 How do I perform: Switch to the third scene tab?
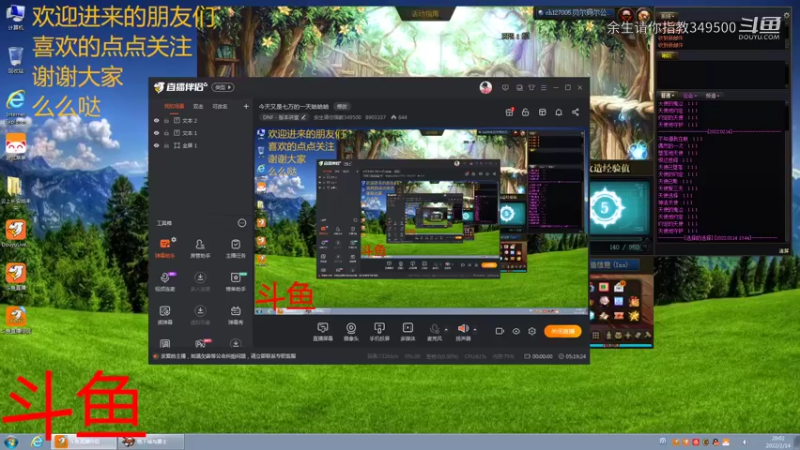(219, 106)
